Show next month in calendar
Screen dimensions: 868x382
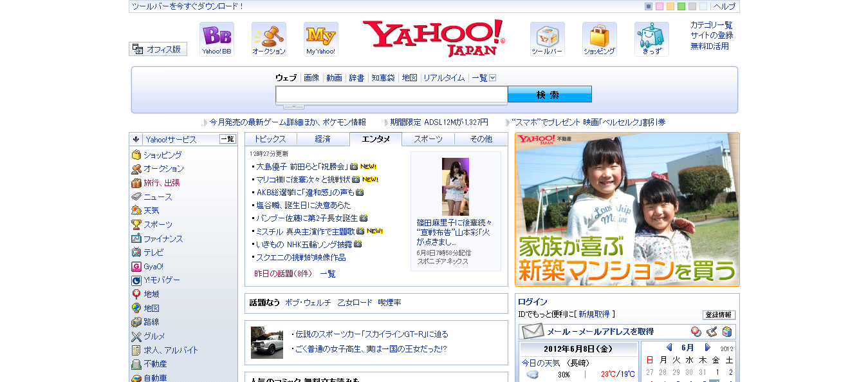click(708, 348)
